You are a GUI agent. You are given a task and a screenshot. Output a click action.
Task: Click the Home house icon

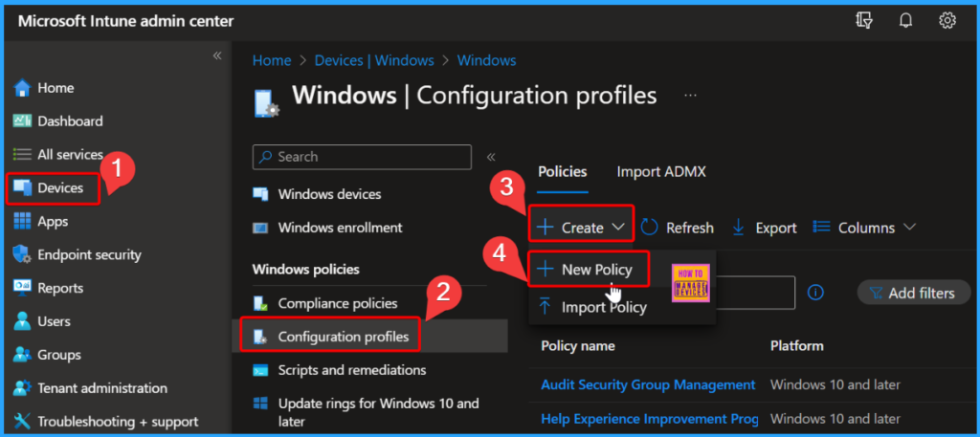point(22,88)
